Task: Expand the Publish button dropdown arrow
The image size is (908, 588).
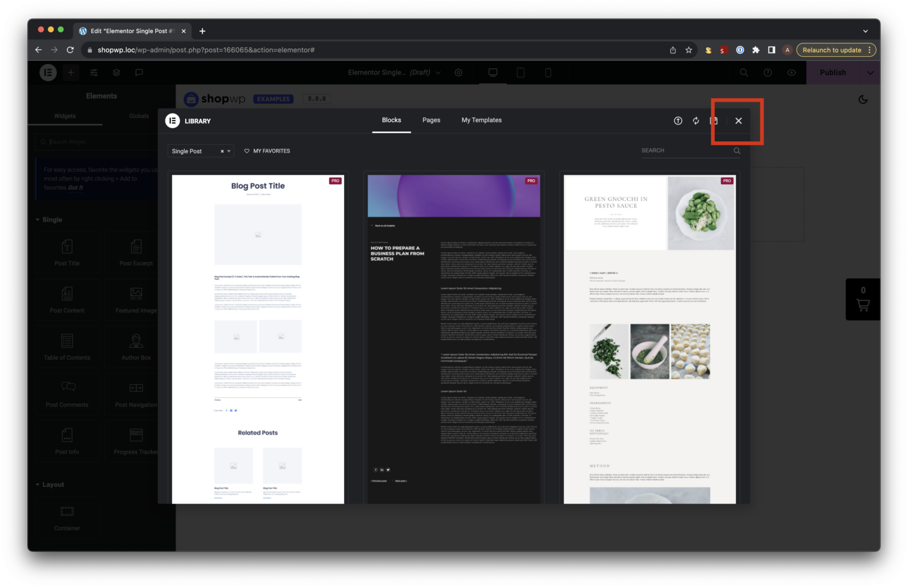Action: pos(870,72)
